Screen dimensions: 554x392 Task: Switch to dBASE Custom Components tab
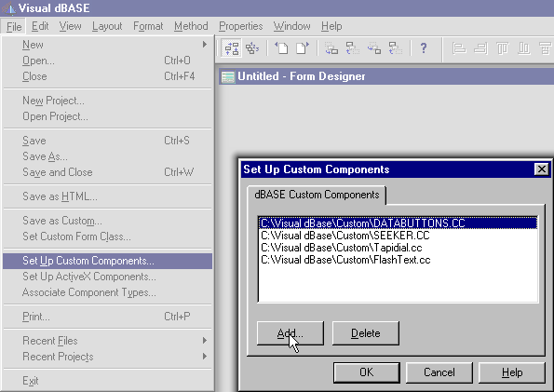(x=317, y=195)
